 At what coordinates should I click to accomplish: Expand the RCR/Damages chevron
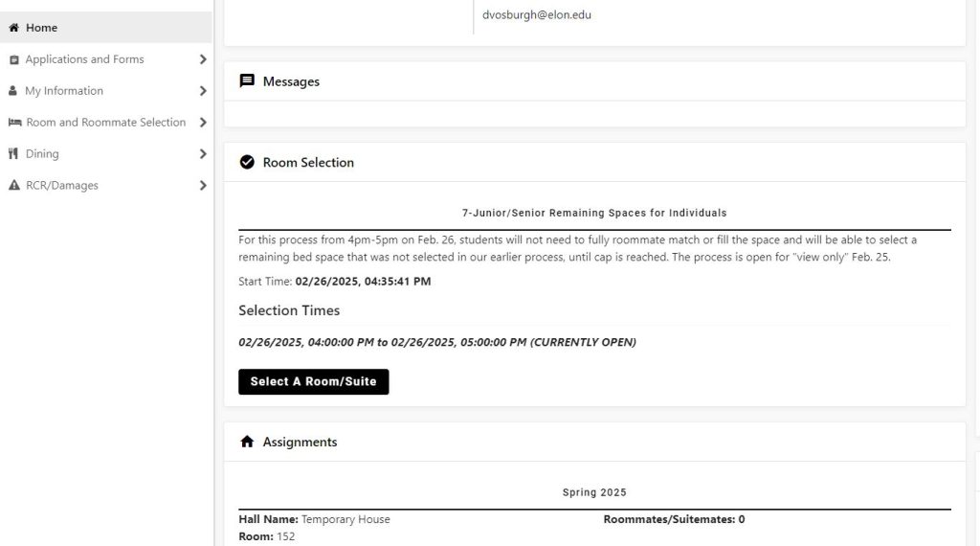203,186
